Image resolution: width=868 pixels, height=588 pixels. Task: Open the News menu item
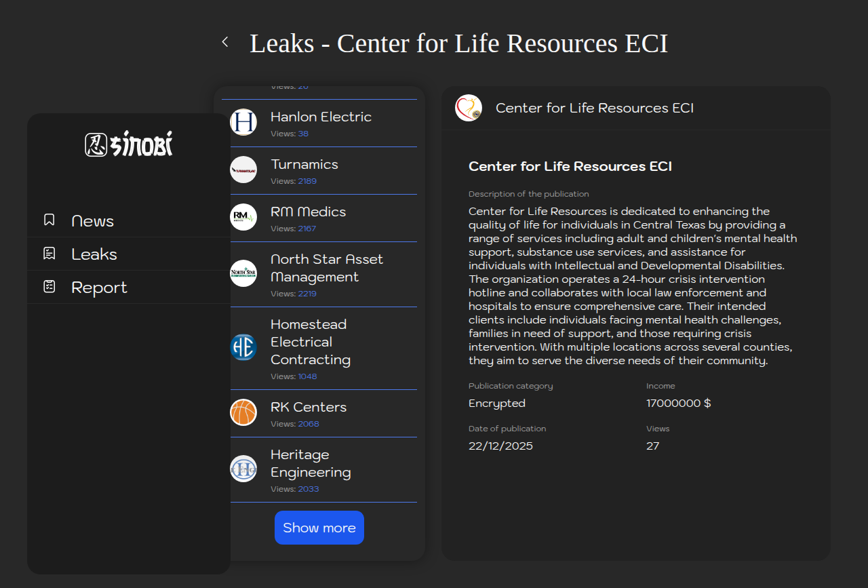[x=93, y=221]
